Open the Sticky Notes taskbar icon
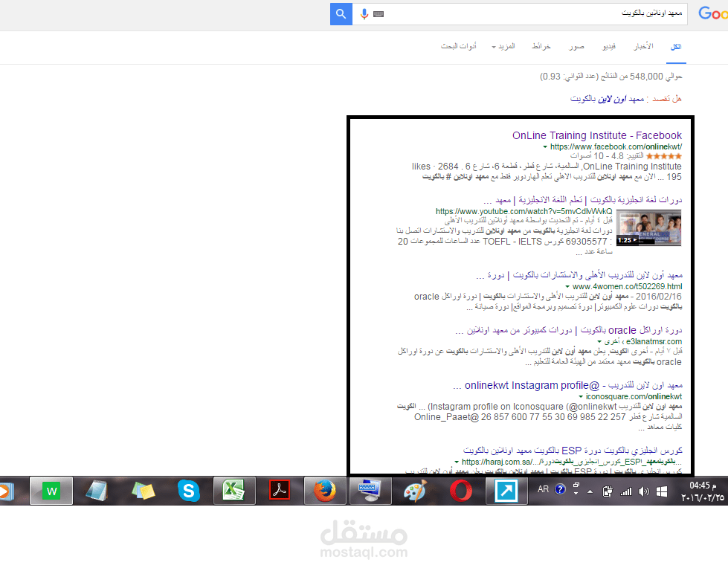 coord(143,490)
